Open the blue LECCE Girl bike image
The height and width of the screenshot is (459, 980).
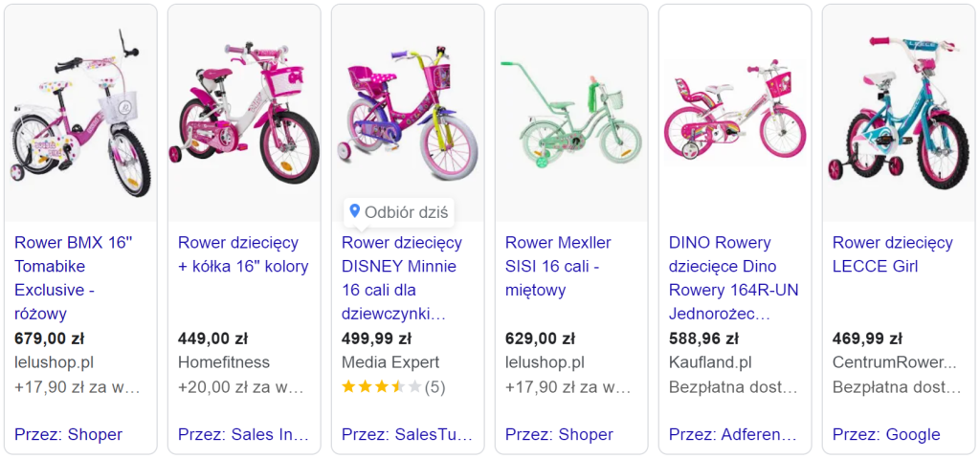(x=898, y=113)
